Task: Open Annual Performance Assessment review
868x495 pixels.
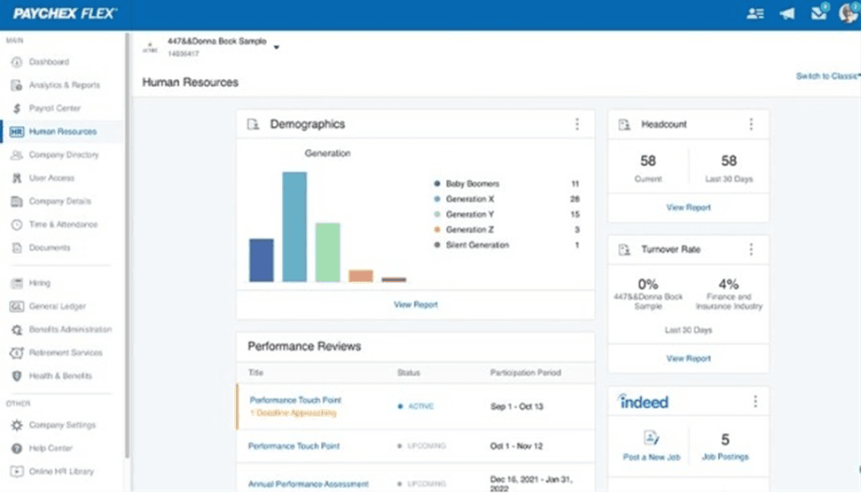Action: (308, 484)
